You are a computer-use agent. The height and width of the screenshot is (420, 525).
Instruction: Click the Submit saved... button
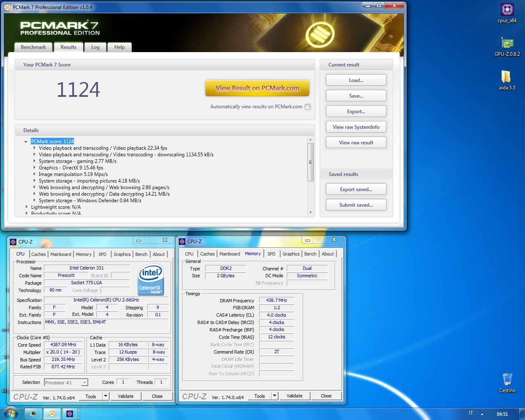356,205
